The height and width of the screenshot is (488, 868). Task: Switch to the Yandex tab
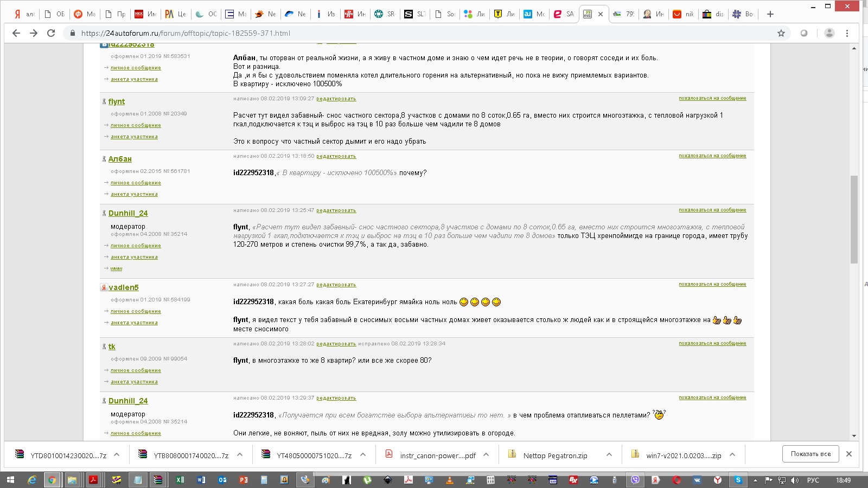[x=24, y=14]
